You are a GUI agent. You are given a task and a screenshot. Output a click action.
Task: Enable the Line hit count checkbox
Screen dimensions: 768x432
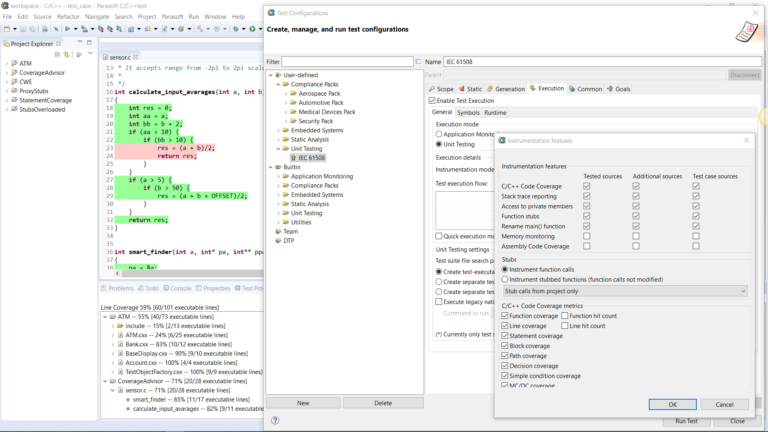coord(564,326)
